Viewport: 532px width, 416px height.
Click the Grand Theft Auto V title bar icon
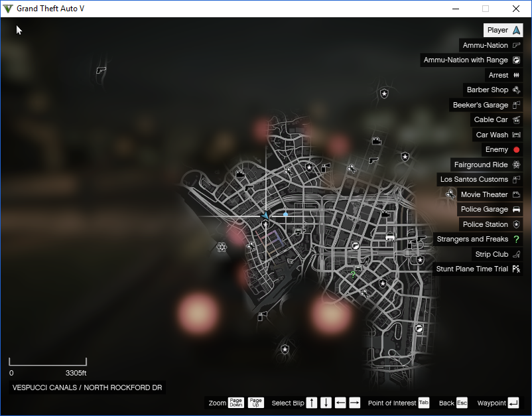coord(8,9)
